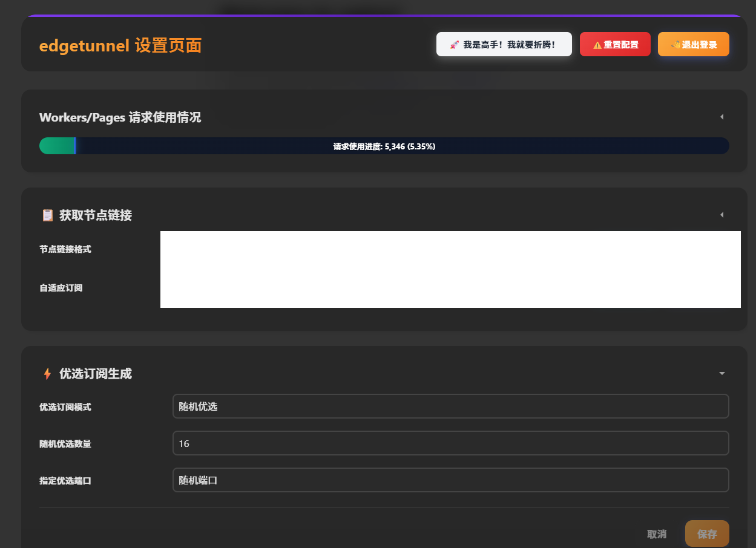Focus the 随机优选数量 field containing 16
The height and width of the screenshot is (548, 756).
coord(450,443)
